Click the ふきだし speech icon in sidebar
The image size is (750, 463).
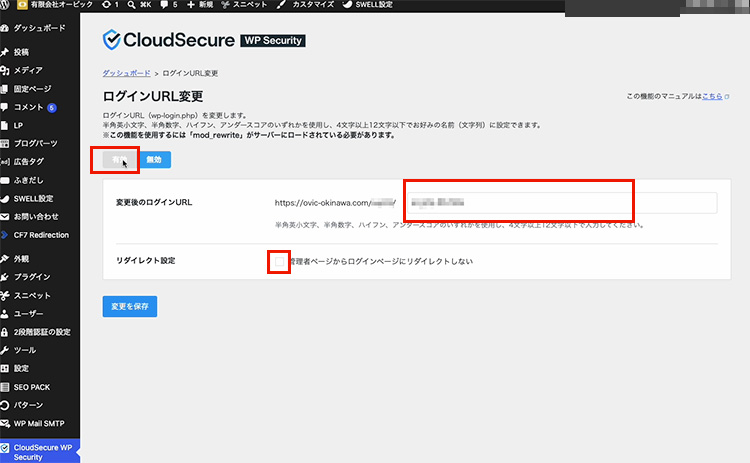click(x=5, y=180)
